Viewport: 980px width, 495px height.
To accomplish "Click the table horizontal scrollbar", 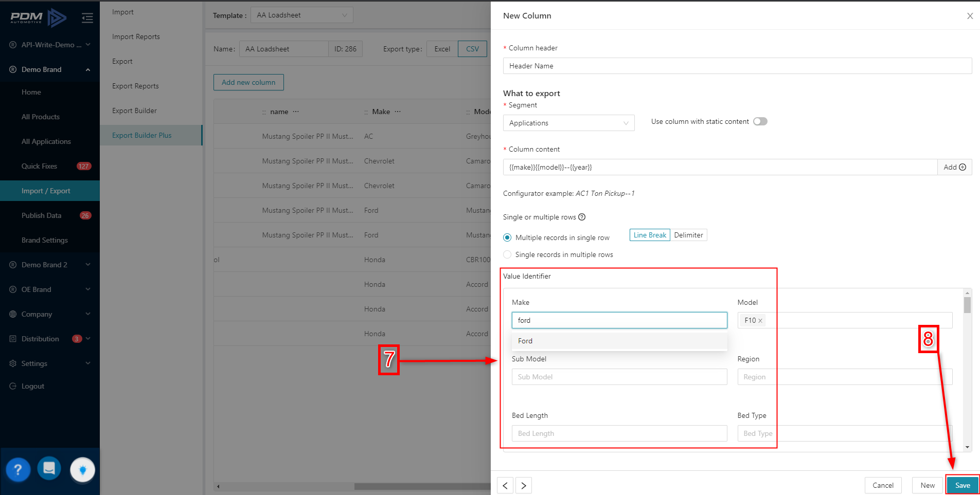I will [422, 486].
